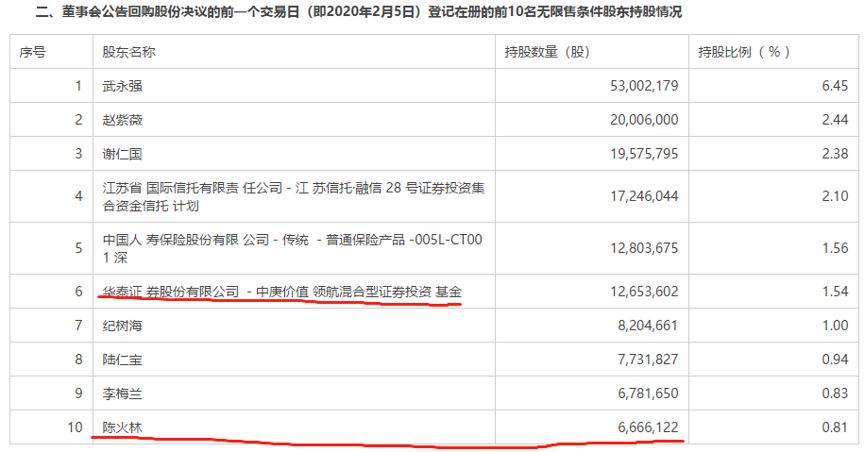
Task: Click holding percentage 2.44
Action: click(835, 120)
